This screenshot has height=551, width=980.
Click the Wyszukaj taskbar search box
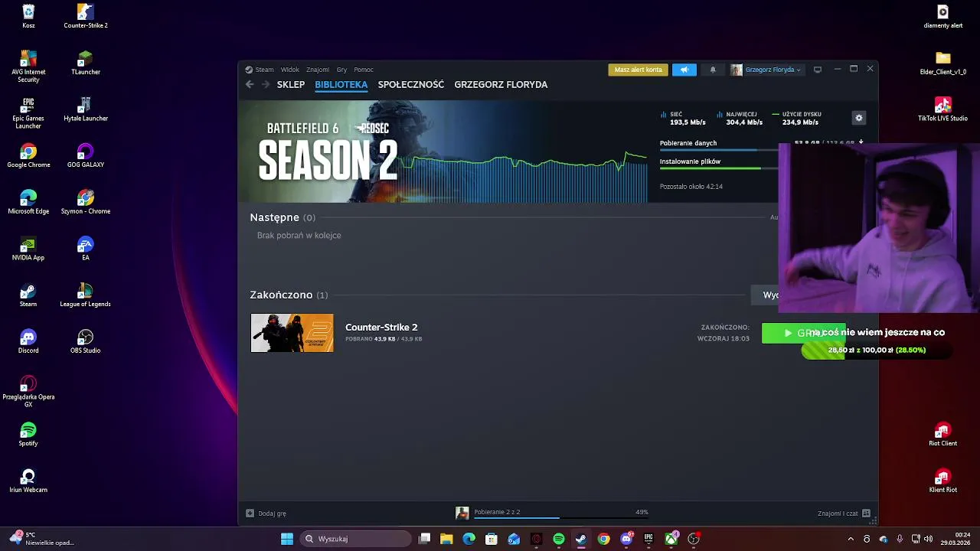point(355,539)
